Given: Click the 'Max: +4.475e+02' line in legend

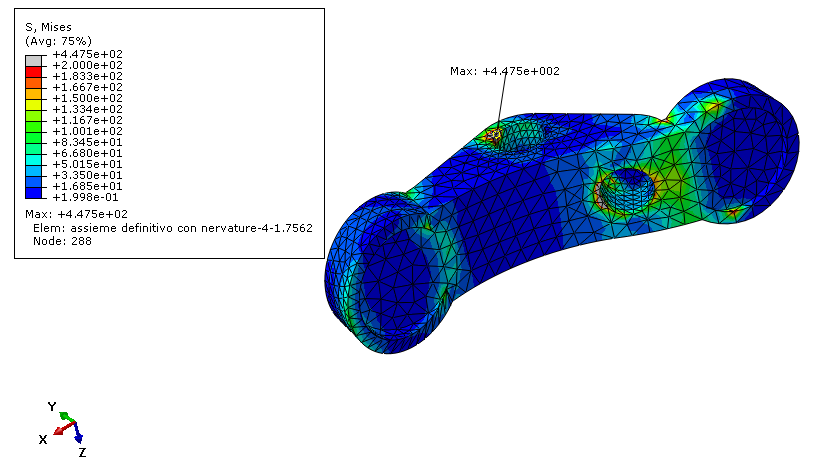Looking at the screenshot, I should tap(76, 214).
